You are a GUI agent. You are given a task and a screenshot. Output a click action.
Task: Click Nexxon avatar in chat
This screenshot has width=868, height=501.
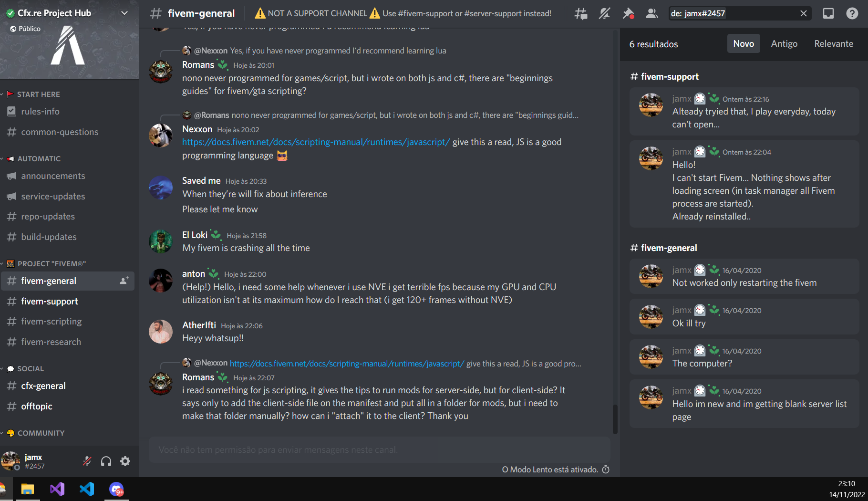[x=161, y=136]
